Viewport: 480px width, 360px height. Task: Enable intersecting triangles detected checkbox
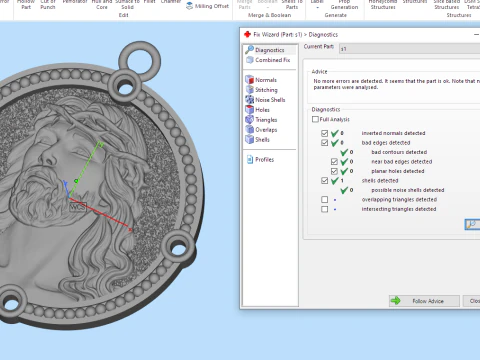[324, 209]
